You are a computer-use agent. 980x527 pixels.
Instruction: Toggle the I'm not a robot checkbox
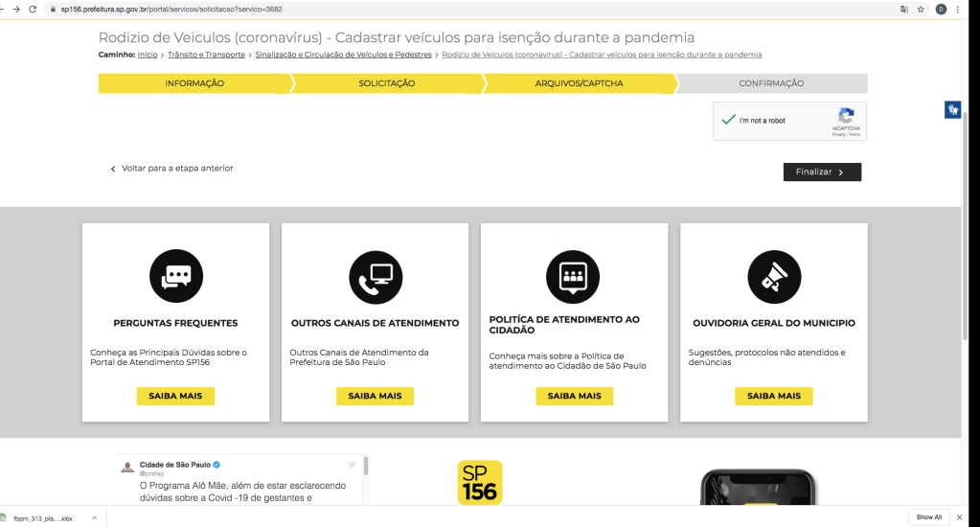point(728,120)
